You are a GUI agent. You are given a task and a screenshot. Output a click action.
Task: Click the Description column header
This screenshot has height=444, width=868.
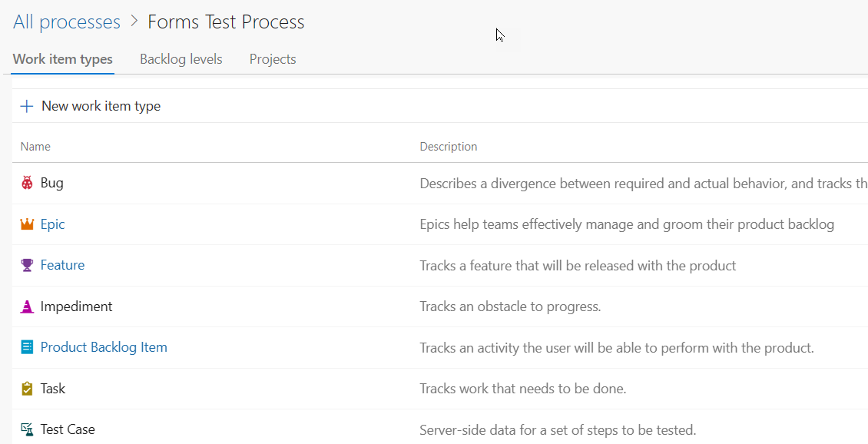tap(448, 147)
